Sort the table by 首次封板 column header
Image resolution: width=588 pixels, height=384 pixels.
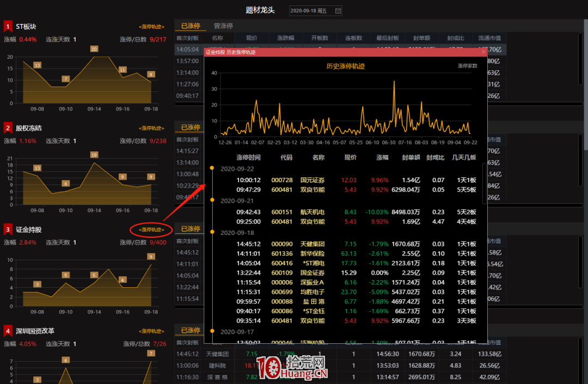[x=187, y=38]
